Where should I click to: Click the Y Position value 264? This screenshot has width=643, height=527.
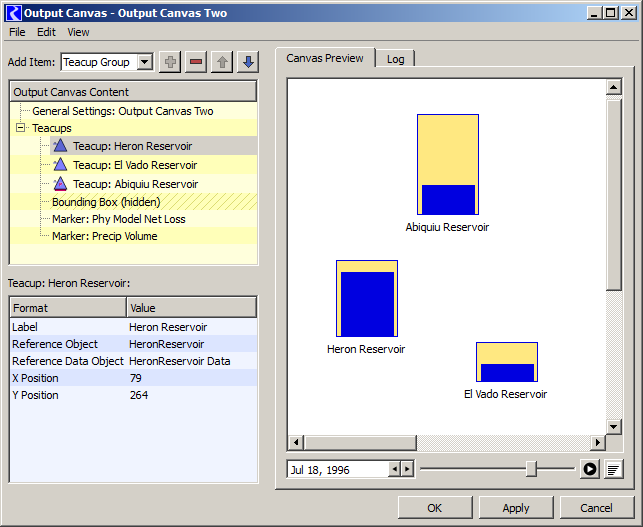tap(192, 395)
